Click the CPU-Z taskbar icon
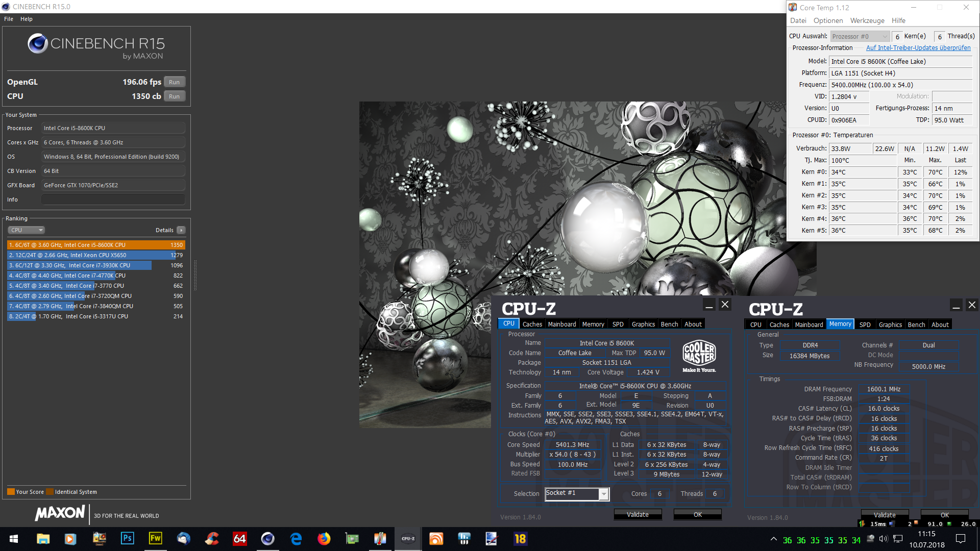Image resolution: width=980 pixels, height=551 pixels. point(408,539)
